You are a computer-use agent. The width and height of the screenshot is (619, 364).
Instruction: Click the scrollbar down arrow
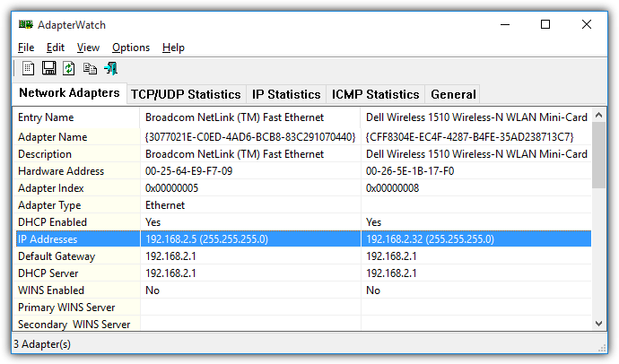point(599,324)
